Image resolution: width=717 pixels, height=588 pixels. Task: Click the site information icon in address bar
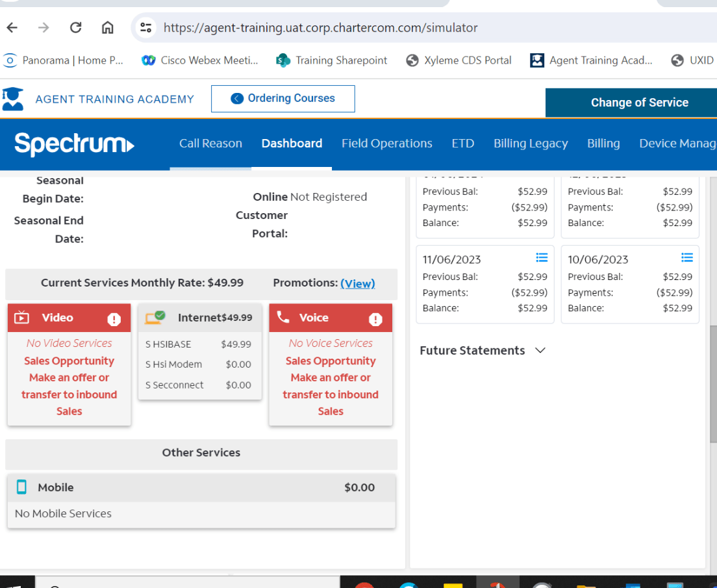coord(146,27)
